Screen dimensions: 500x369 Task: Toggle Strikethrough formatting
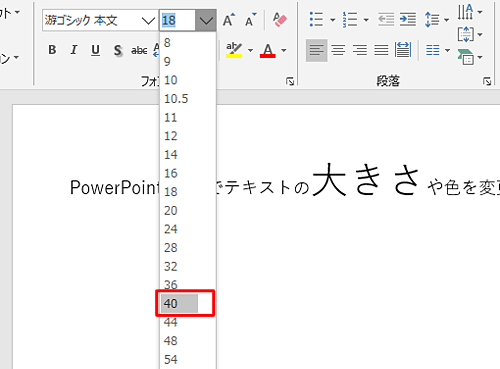pyautogui.click(x=139, y=51)
